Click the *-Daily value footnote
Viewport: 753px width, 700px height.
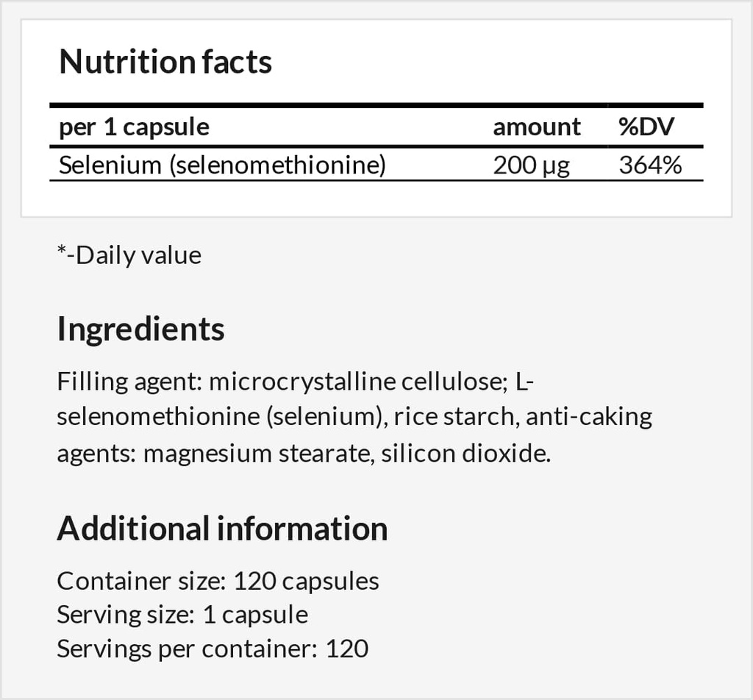tap(129, 255)
